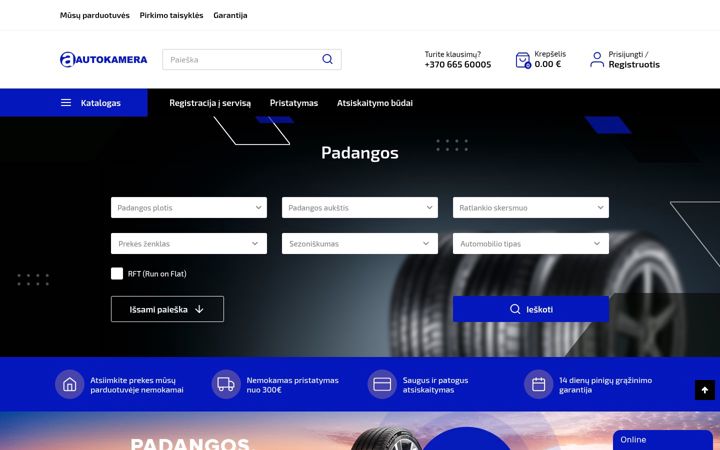Open the Padangos plotis dropdown
The height and width of the screenshot is (450, 720).
pos(189,208)
